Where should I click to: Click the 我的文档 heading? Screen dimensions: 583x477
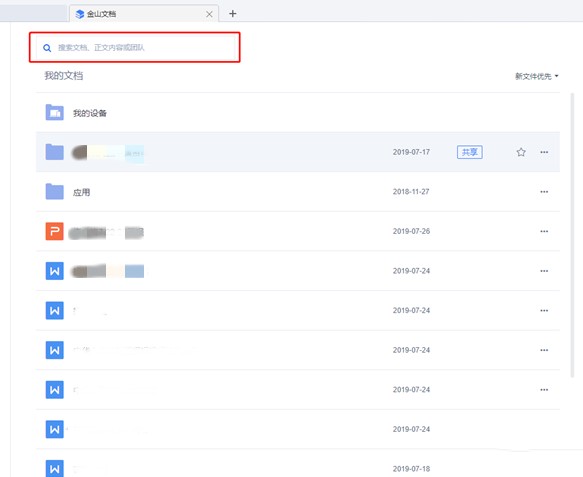pyautogui.click(x=64, y=76)
